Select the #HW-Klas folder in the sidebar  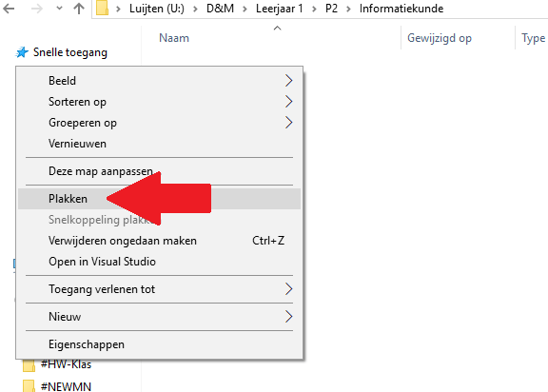tap(66, 364)
